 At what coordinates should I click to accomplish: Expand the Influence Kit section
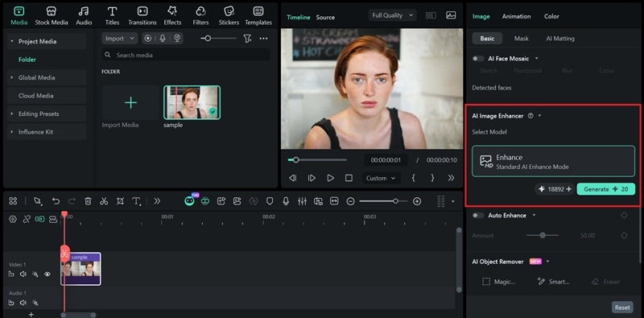12,132
